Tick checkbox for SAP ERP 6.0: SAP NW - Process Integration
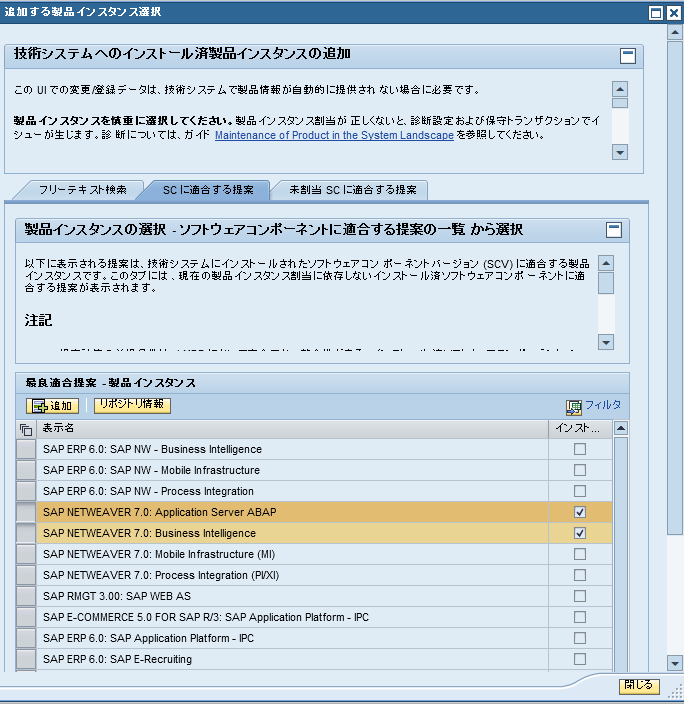This screenshot has height=704, width=684. pyautogui.click(x=580, y=491)
